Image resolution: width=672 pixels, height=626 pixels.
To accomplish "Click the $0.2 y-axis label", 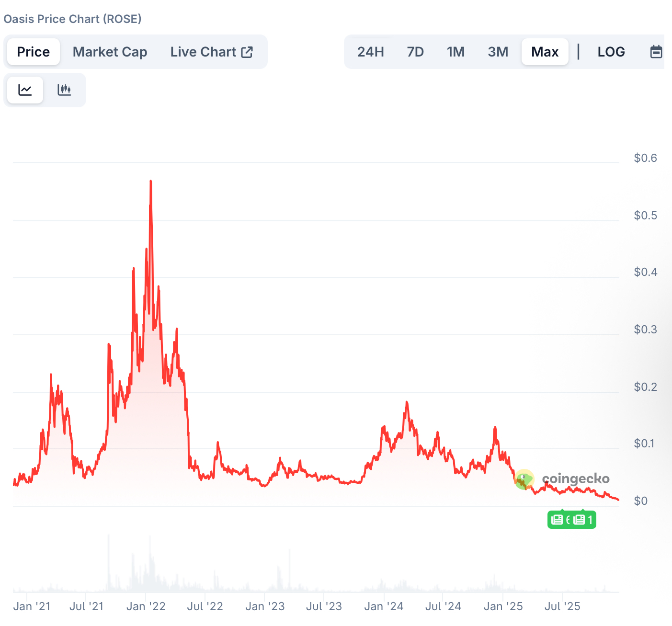I will (x=645, y=387).
